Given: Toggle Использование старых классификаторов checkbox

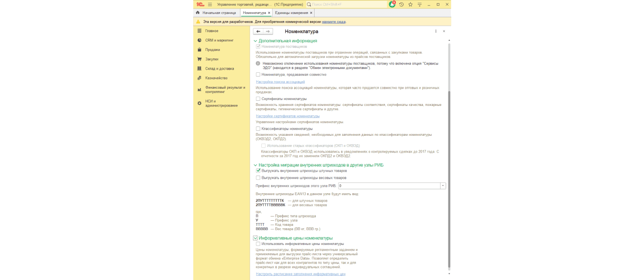Looking at the screenshot, I should (264, 146).
